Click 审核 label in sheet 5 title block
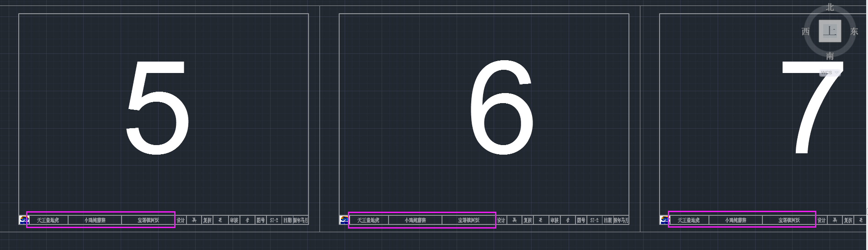The width and height of the screenshot is (868, 250). 234,220
